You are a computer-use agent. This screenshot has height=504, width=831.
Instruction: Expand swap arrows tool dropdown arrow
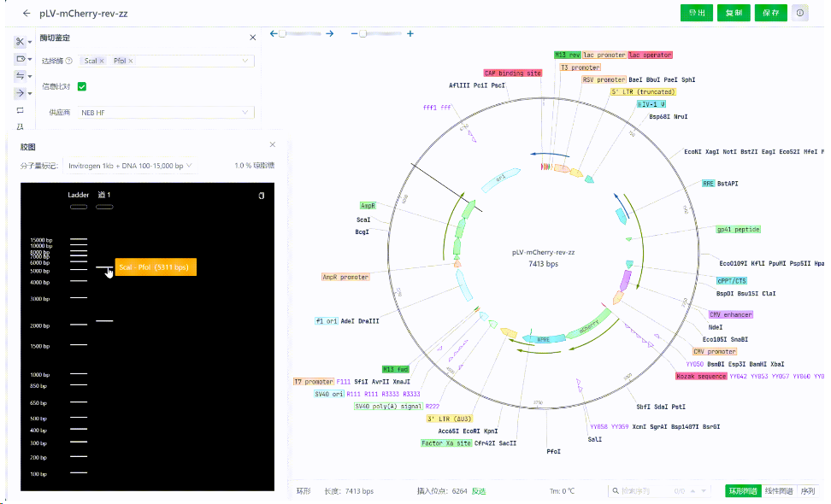[30, 77]
